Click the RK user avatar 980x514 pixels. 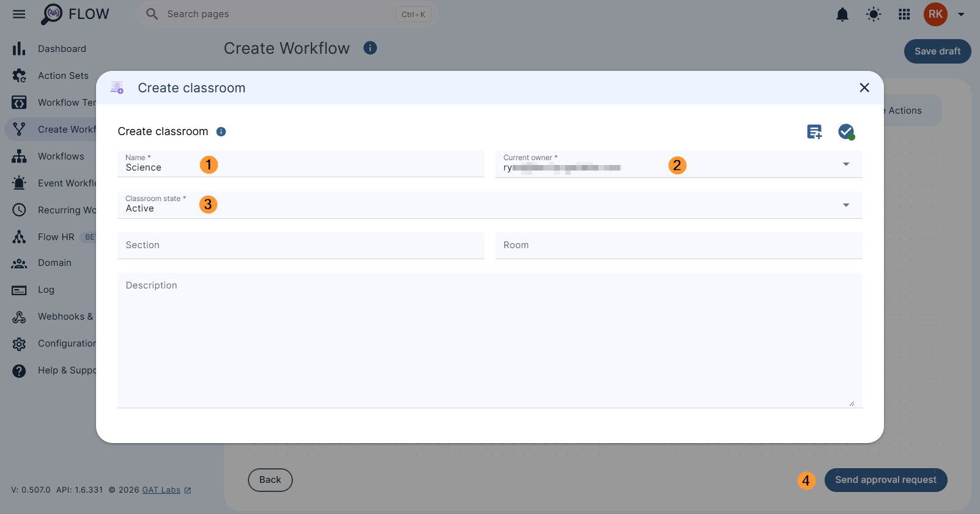935,14
